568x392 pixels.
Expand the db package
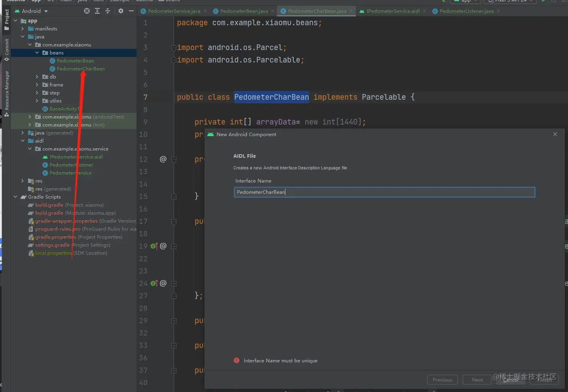pos(37,77)
